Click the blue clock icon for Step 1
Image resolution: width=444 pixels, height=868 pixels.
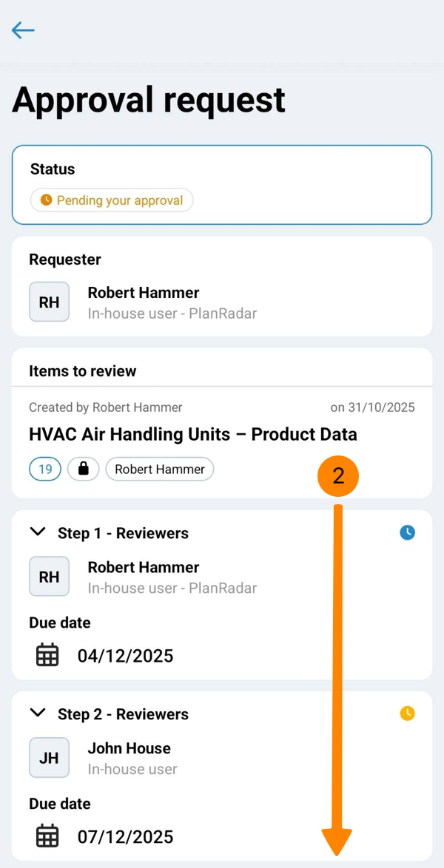pyautogui.click(x=407, y=532)
